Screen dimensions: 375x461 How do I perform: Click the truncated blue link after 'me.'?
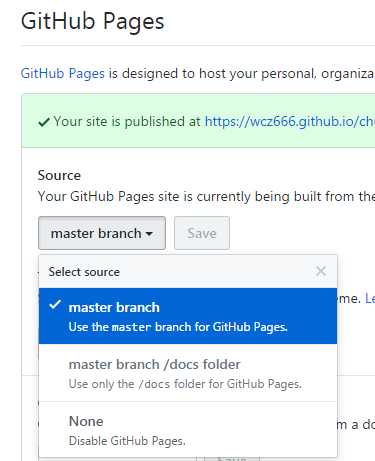[x=370, y=298]
